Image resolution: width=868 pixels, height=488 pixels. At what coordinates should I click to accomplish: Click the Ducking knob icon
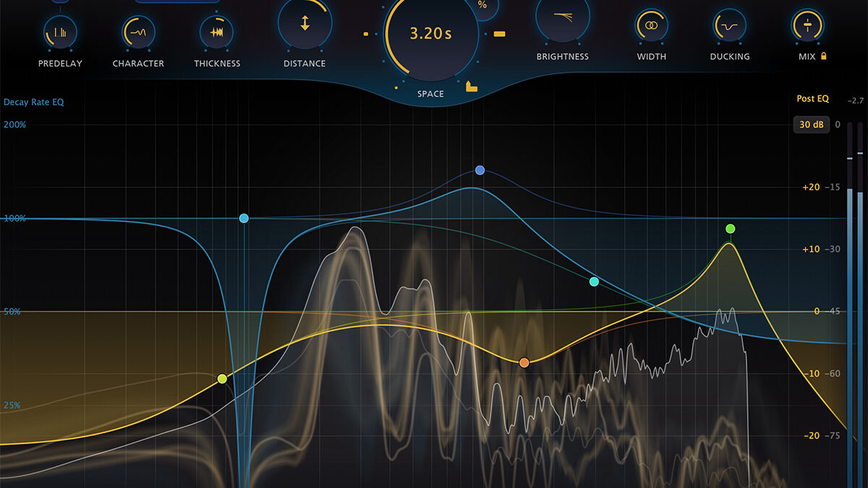pos(729,26)
